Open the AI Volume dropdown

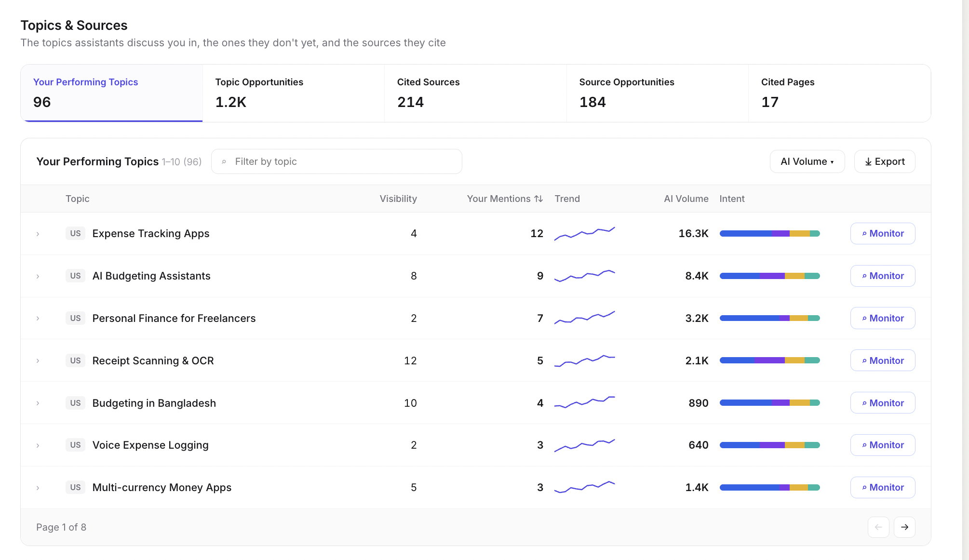coord(807,161)
